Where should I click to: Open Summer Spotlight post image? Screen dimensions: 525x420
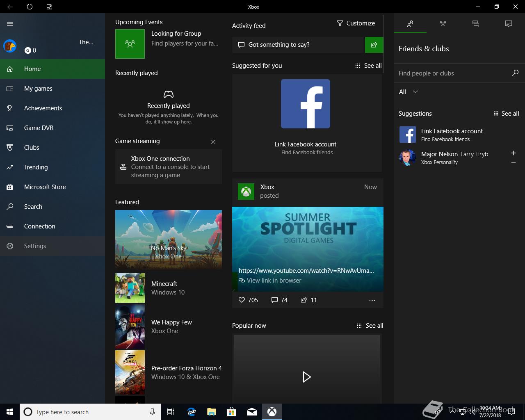point(308,249)
